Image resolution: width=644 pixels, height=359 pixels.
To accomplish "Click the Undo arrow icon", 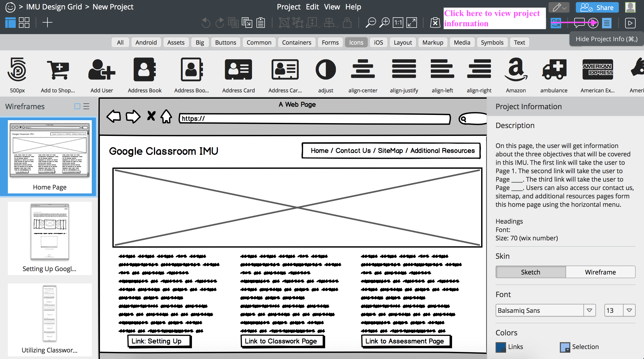I will click(206, 23).
